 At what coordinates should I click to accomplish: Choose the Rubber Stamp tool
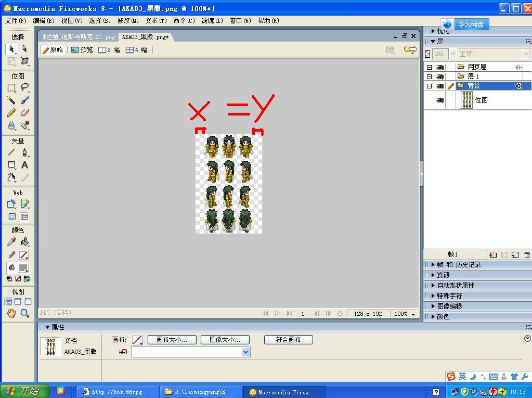24,125
